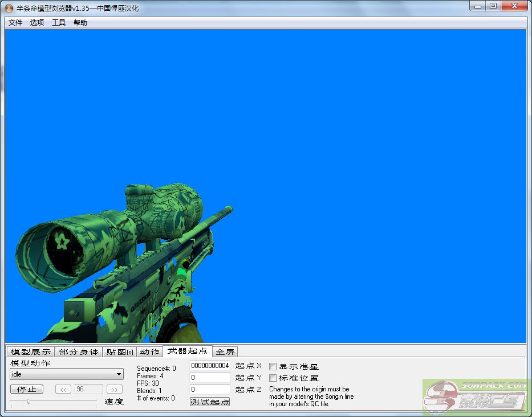Click the previous frame << button

(x=63, y=389)
